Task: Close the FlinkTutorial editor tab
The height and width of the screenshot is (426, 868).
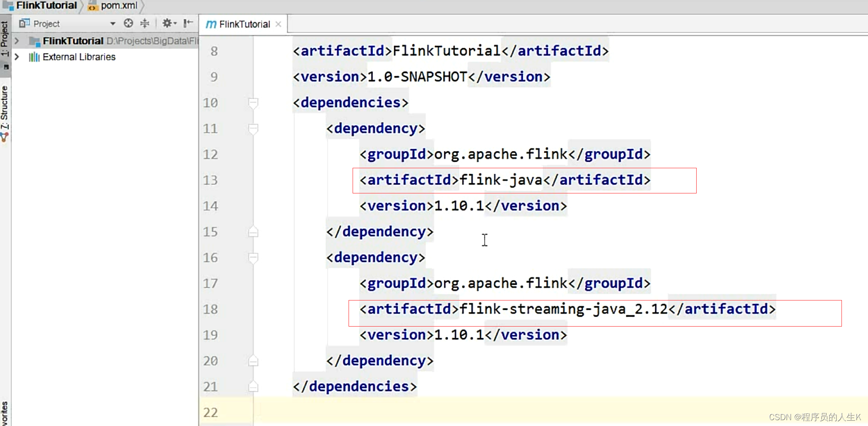Action: 278,24
